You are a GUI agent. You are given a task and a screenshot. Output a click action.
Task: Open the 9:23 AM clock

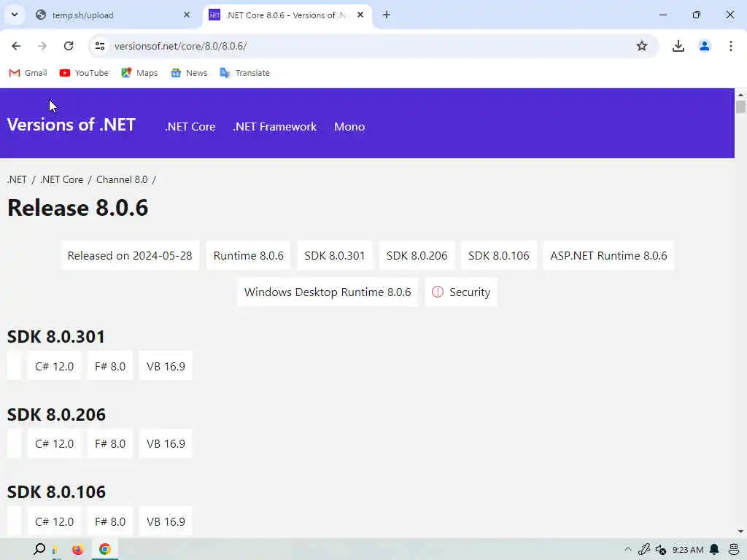click(x=687, y=550)
